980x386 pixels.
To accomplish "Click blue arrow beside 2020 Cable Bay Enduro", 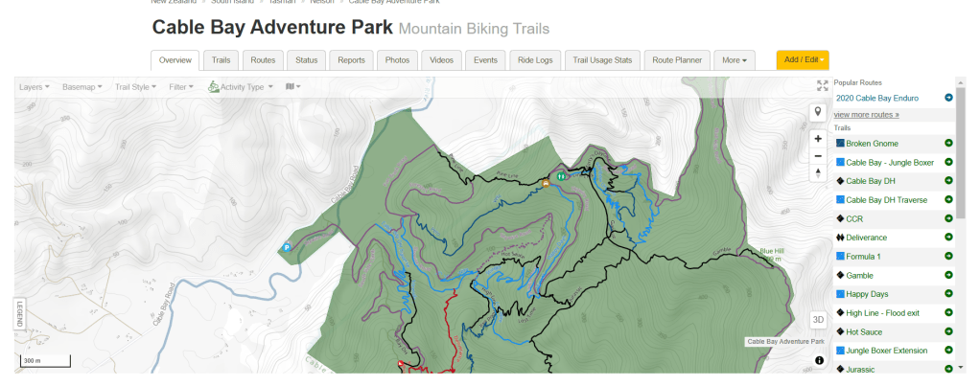I will 948,98.
